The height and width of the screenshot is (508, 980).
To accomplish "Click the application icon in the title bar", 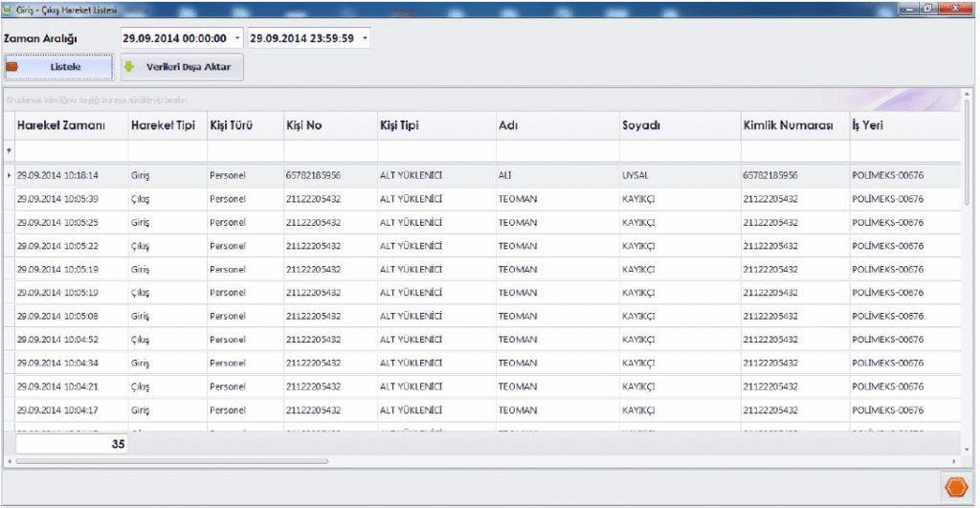I will [x=9, y=9].
